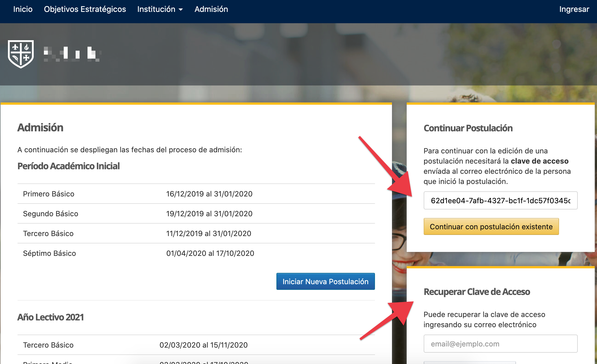The height and width of the screenshot is (364, 597).
Task: Click Tercero Básico in Período Académico Inicial
Action: (48, 234)
